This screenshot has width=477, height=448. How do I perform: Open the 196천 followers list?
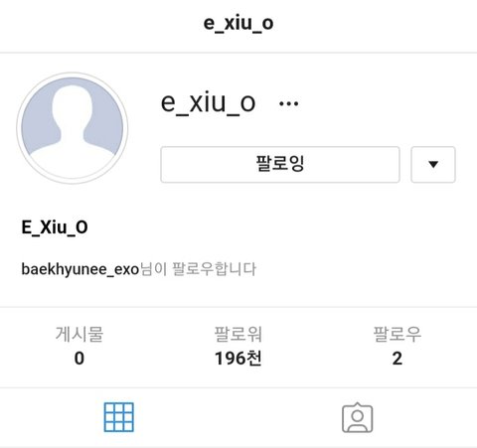click(238, 359)
